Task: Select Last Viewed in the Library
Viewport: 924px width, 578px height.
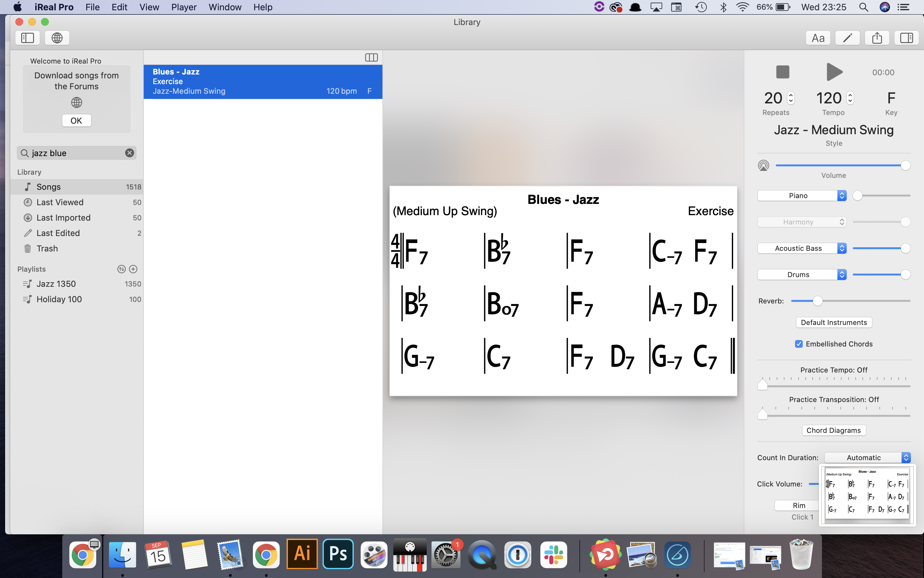Action: click(77, 202)
